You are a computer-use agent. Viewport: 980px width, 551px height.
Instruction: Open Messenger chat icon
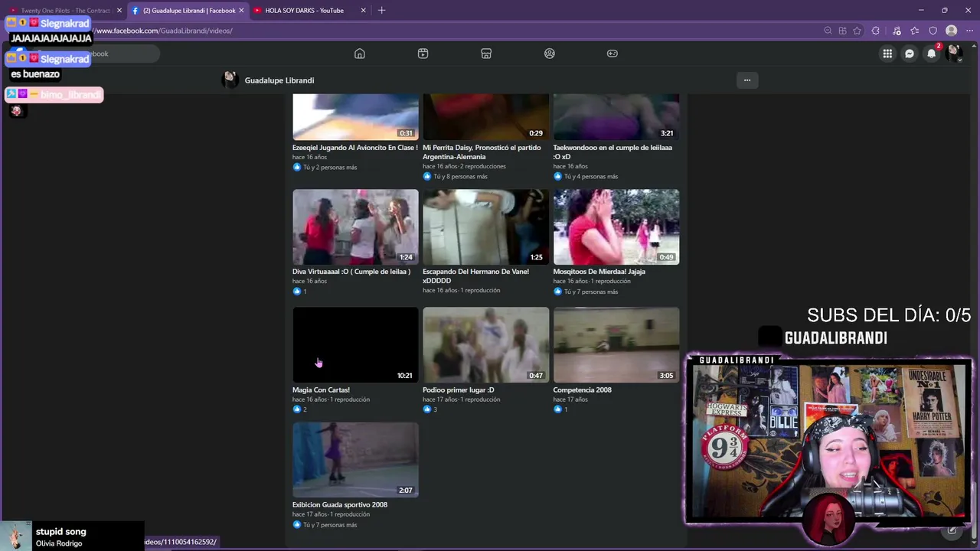910,54
